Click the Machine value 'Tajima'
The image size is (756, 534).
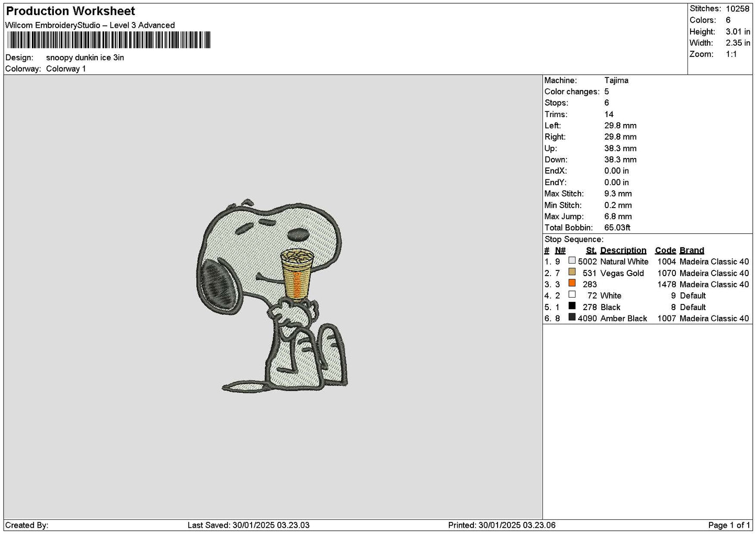click(x=616, y=81)
